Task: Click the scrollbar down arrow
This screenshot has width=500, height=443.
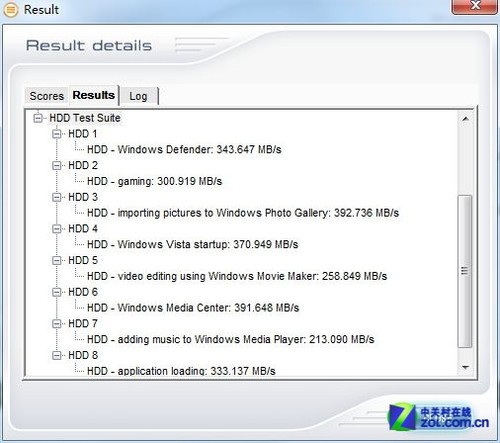Action: pyautogui.click(x=466, y=368)
